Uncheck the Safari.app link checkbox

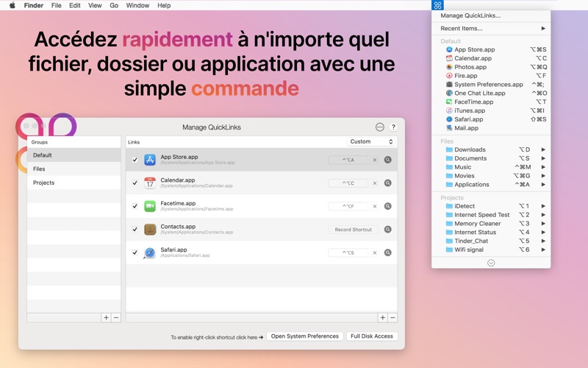pos(135,252)
